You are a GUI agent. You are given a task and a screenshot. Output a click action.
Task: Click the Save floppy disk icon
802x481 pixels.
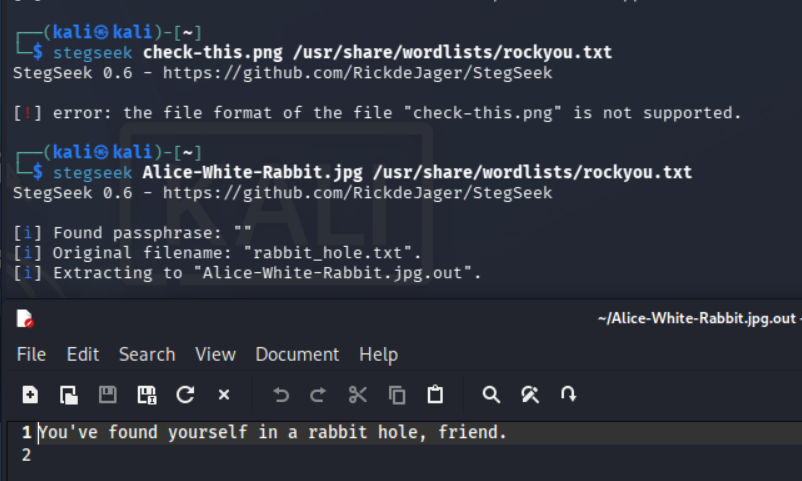pos(107,395)
